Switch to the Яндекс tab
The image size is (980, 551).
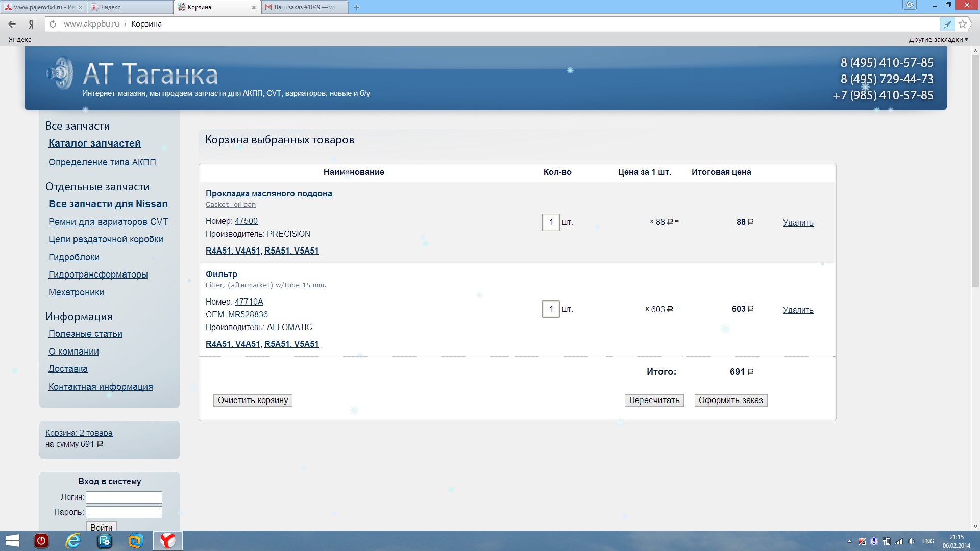click(131, 7)
